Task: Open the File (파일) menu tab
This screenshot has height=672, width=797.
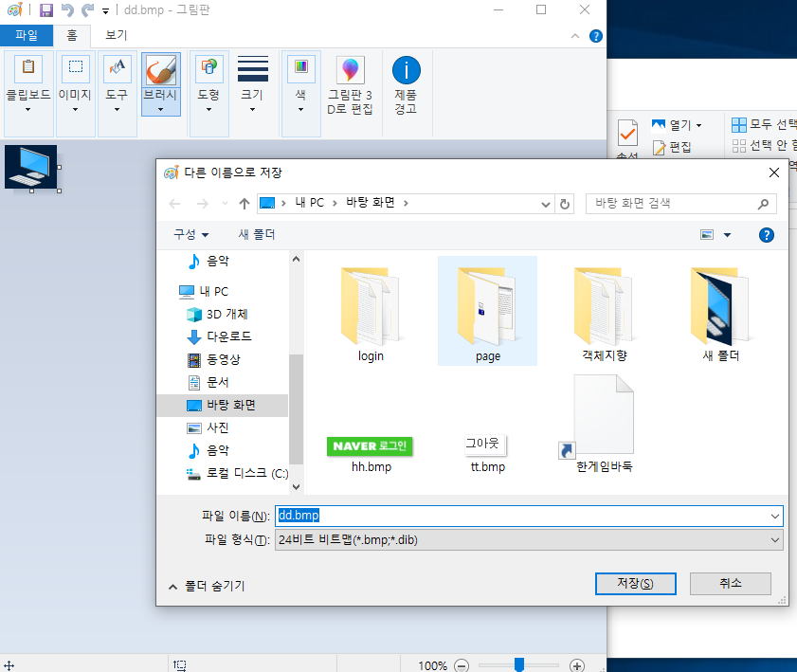Action: pos(27,35)
